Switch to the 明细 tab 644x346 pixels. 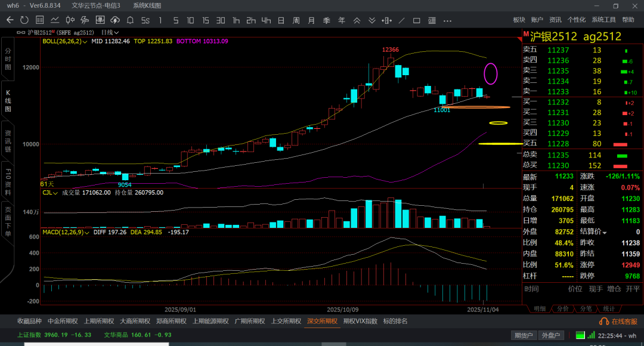point(539,308)
